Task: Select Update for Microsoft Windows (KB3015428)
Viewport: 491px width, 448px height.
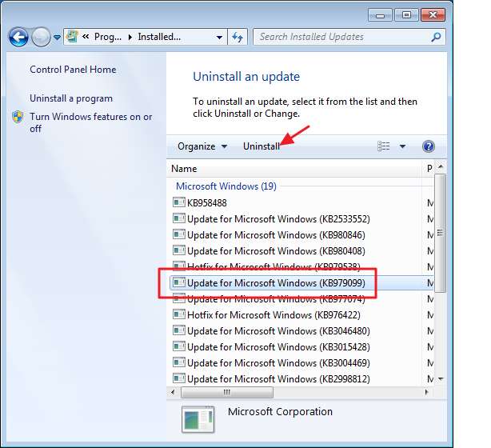Action: (x=301, y=347)
